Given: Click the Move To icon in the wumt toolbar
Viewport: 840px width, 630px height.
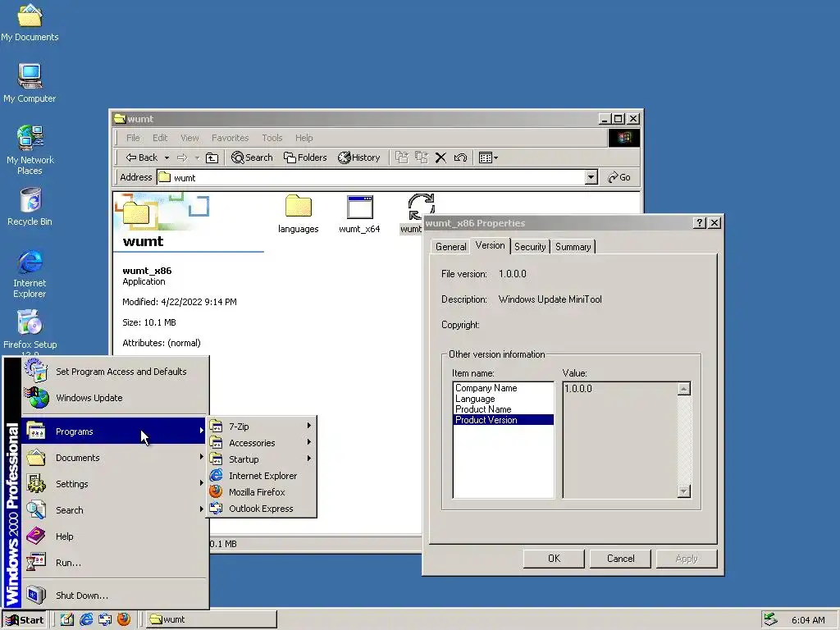Looking at the screenshot, I should tap(402, 157).
